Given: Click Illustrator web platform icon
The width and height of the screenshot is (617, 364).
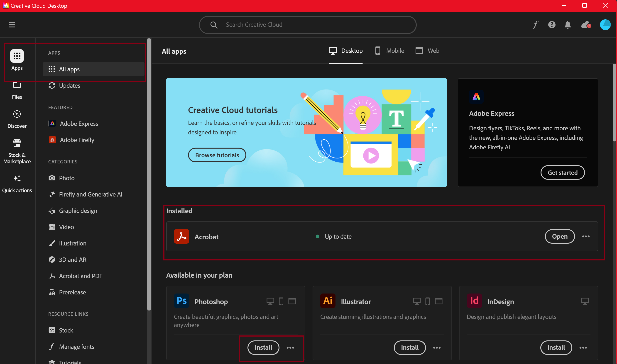Looking at the screenshot, I should pos(438,301).
